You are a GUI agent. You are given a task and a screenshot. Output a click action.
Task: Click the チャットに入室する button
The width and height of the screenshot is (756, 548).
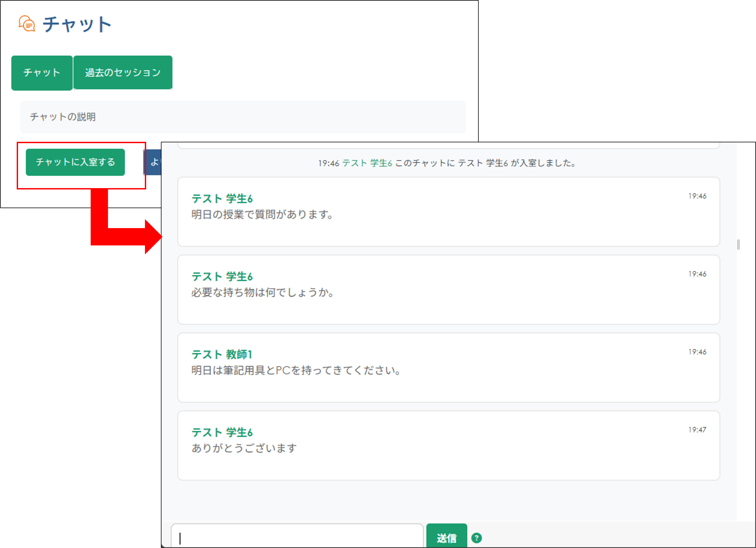[75, 162]
